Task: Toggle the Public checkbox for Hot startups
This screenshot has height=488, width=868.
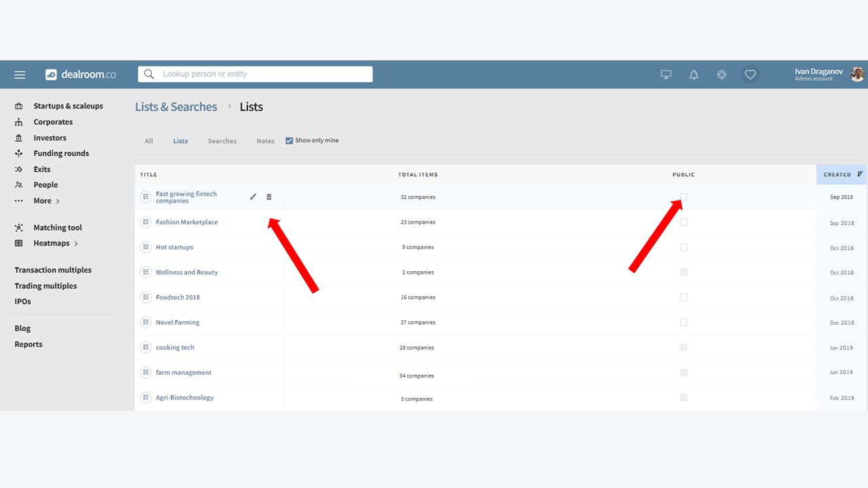Action: [684, 247]
